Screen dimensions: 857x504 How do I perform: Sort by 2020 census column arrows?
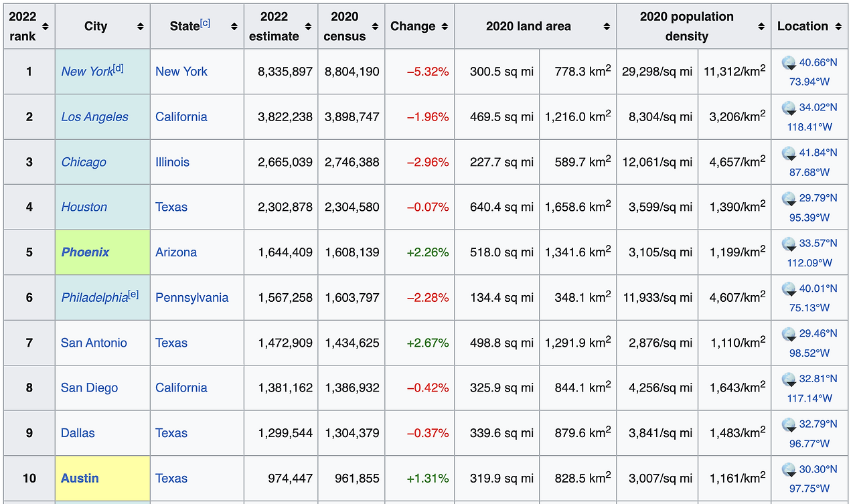point(375,26)
